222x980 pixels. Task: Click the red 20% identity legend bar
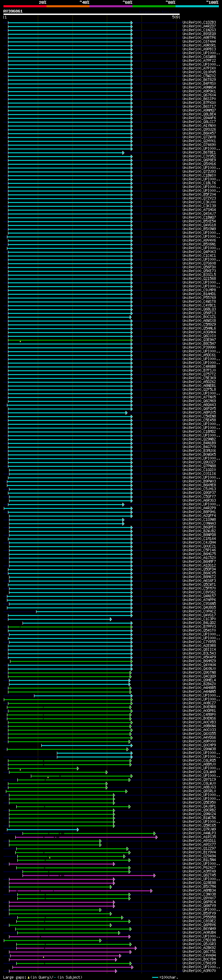pos(25,6)
